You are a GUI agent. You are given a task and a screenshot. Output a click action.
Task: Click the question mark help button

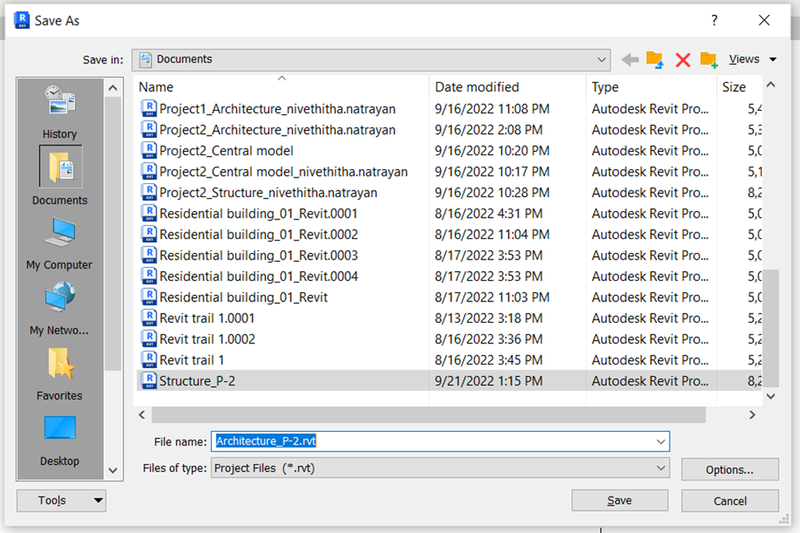[714, 20]
